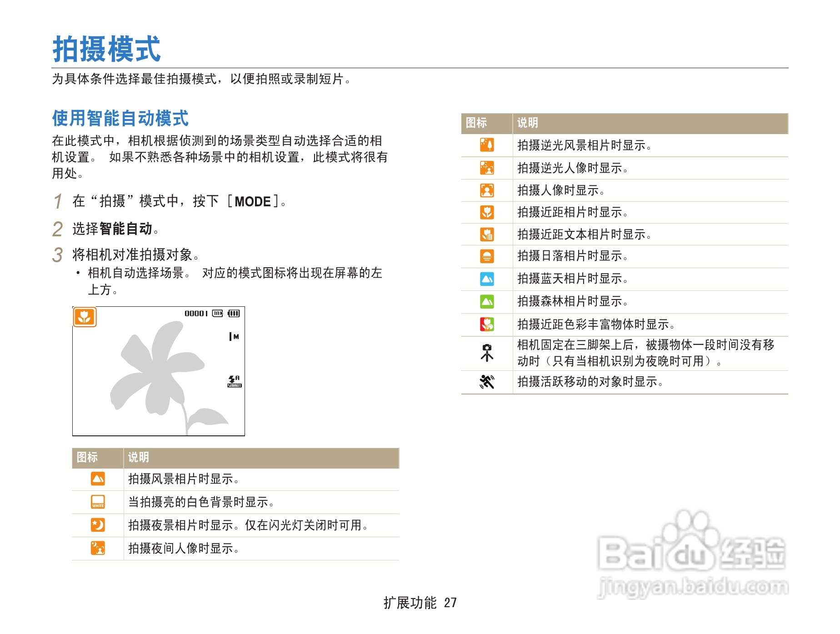Click the blue sky icon
The height and width of the screenshot is (634, 840).
487,279
